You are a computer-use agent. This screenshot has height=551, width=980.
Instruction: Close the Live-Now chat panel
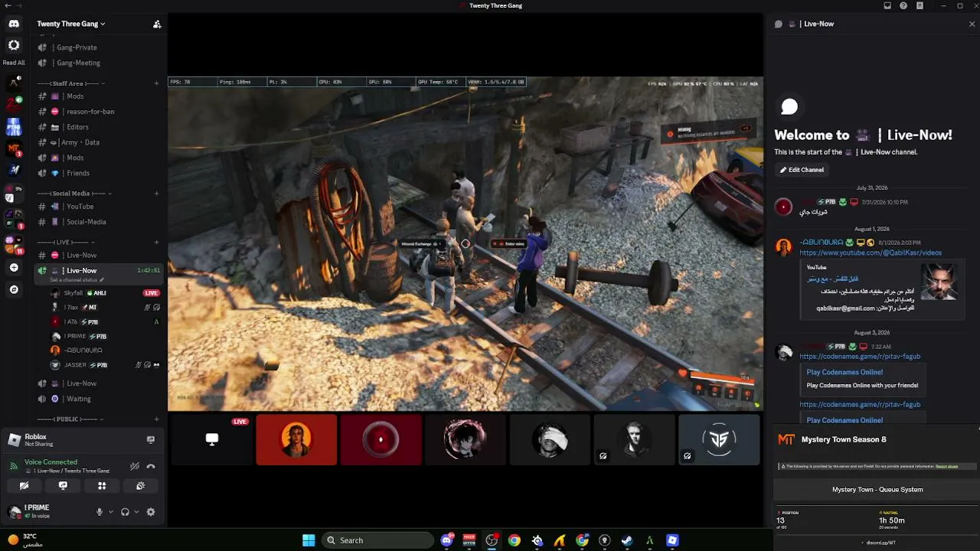click(972, 24)
